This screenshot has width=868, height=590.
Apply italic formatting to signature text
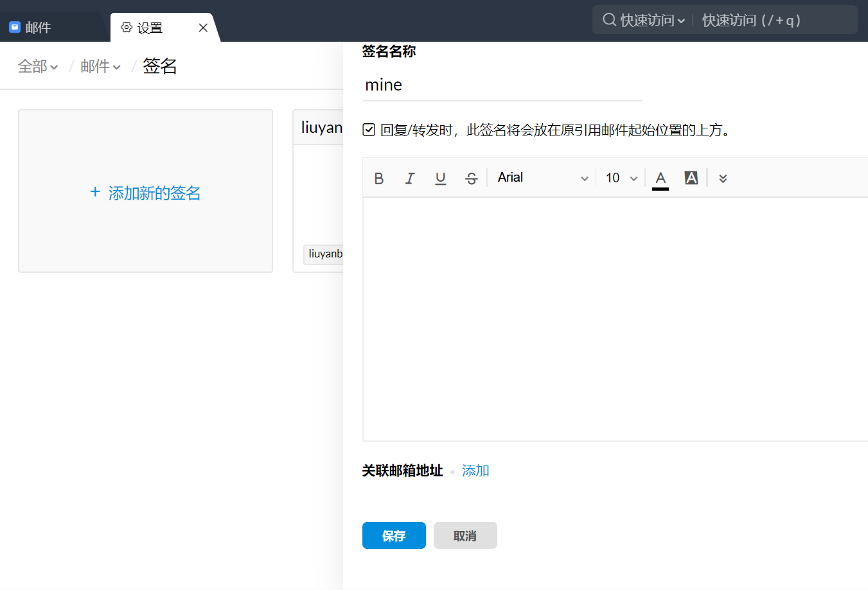[410, 178]
